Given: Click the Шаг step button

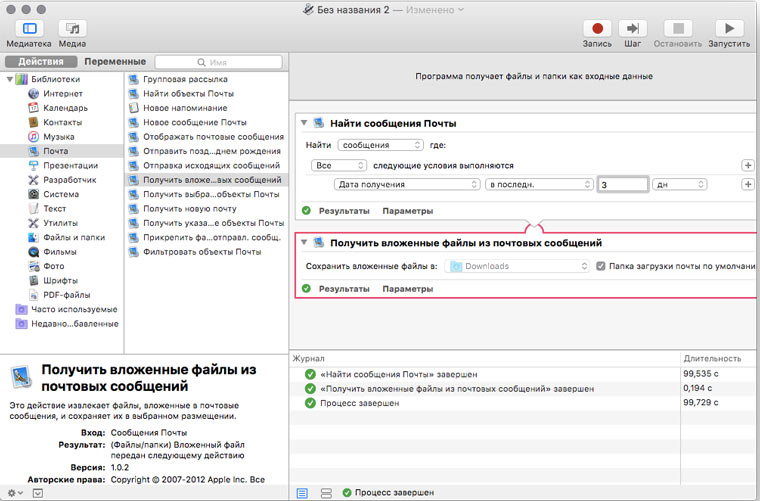Looking at the screenshot, I should click(633, 29).
